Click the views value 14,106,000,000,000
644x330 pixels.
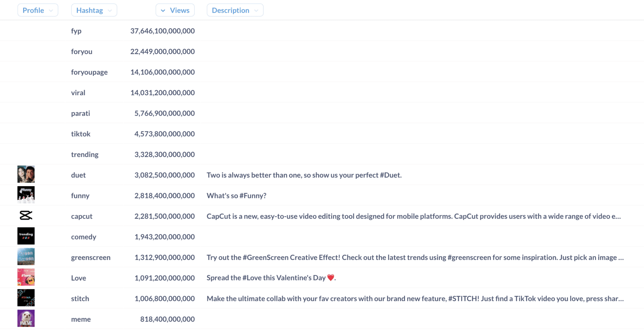162,72
